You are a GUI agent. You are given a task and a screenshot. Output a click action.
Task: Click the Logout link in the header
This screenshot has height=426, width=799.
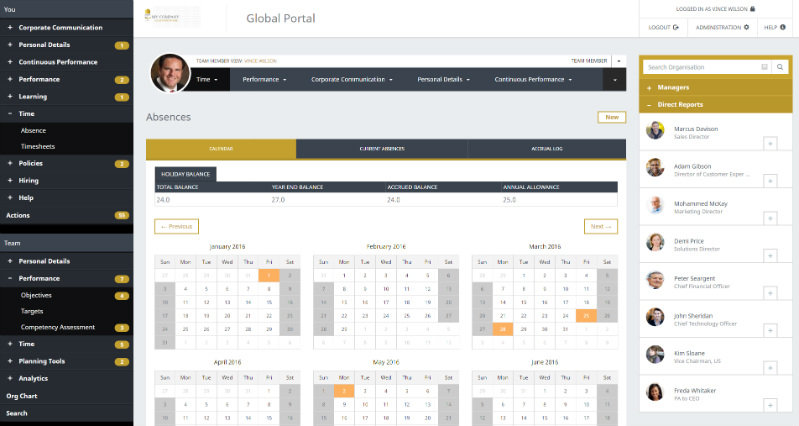(663, 28)
